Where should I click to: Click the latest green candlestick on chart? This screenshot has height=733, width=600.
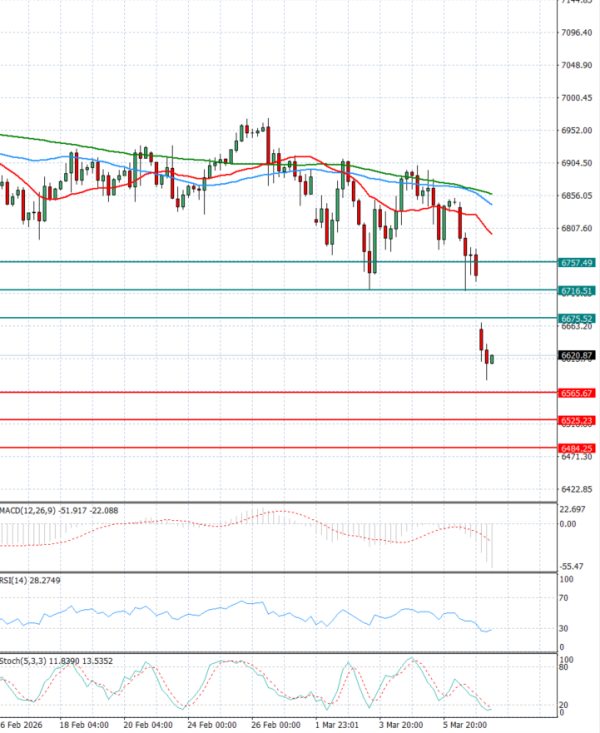click(492, 359)
